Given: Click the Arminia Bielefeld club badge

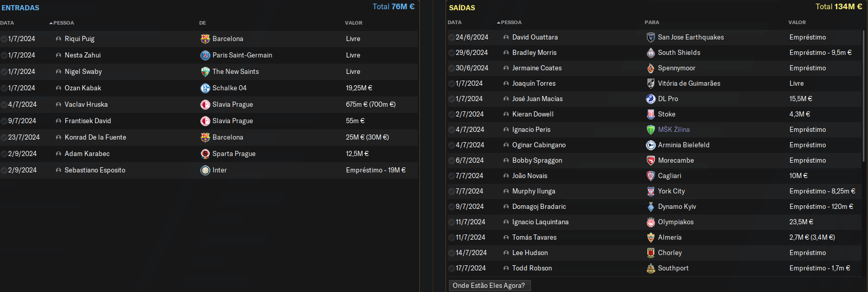Looking at the screenshot, I should [x=651, y=145].
